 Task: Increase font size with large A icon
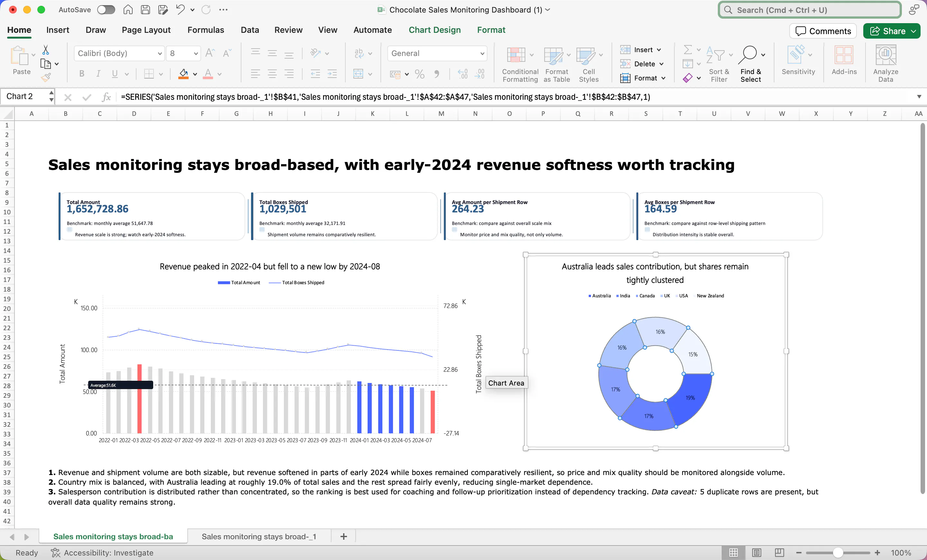coord(210,53)
